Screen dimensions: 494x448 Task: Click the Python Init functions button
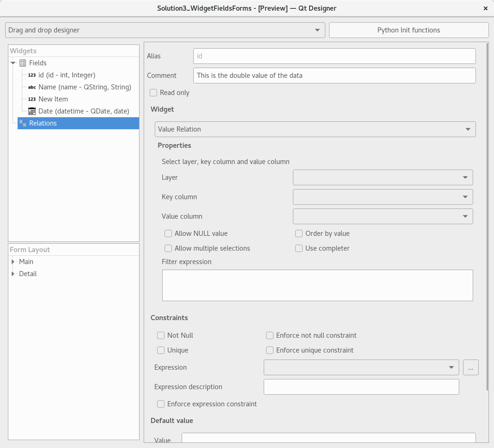point(408,30)
